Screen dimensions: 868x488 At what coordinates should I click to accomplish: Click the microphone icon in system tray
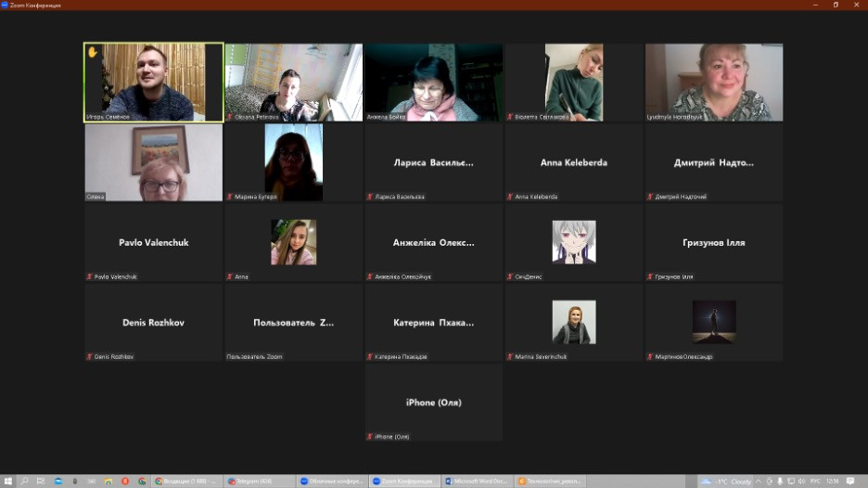click(780, 482)
